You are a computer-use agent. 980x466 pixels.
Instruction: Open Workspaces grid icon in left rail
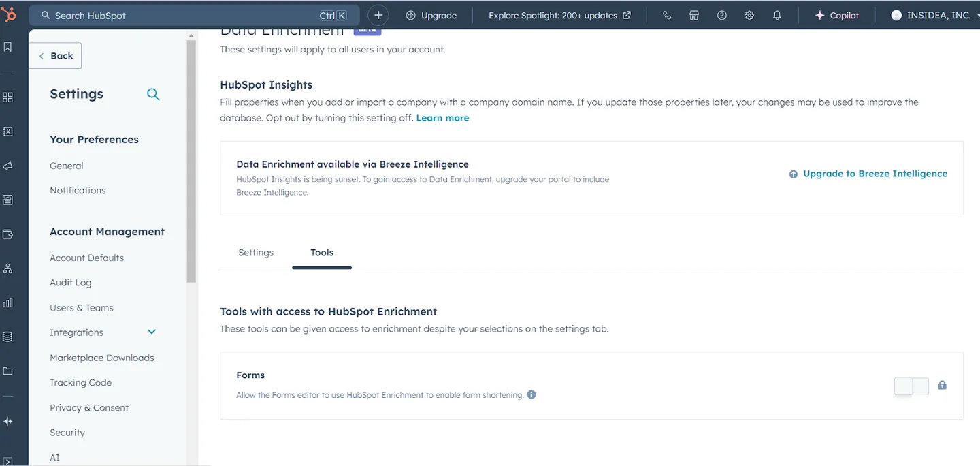point(8,97)
